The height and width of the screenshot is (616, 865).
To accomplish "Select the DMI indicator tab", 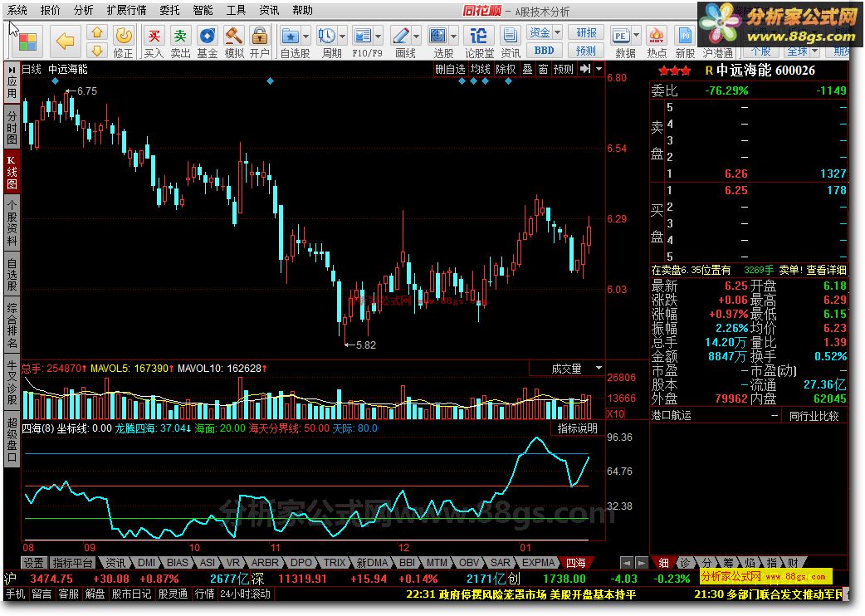I will [146, 563].
